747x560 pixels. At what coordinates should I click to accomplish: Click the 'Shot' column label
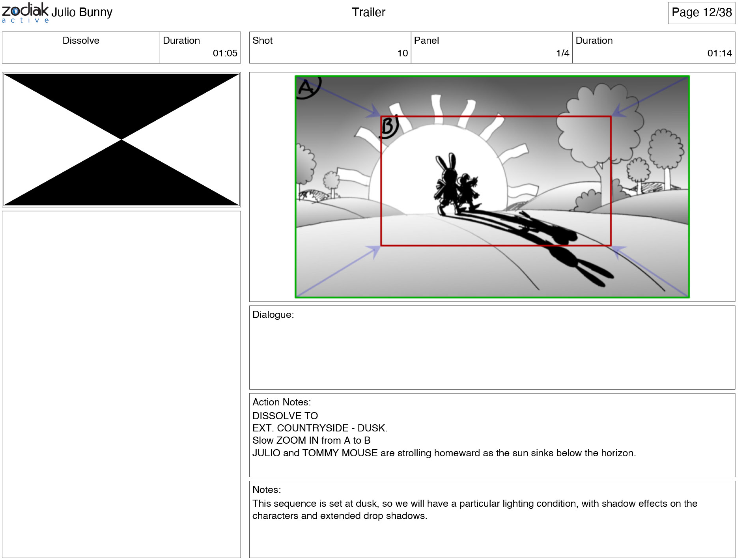click(262, 41)
